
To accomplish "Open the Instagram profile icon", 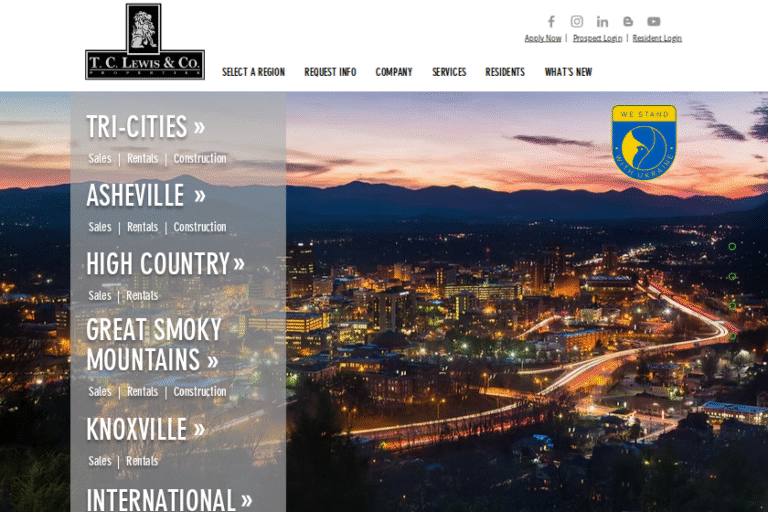I will 577,21.
